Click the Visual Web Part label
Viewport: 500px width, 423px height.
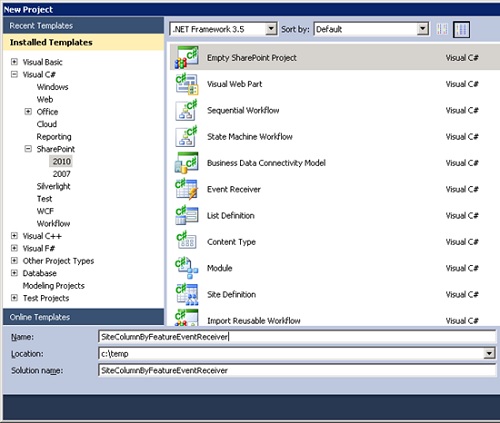235,84
